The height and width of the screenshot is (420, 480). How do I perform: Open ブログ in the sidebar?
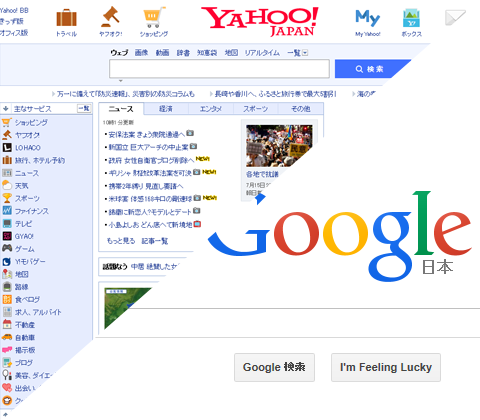click(24, 363)
